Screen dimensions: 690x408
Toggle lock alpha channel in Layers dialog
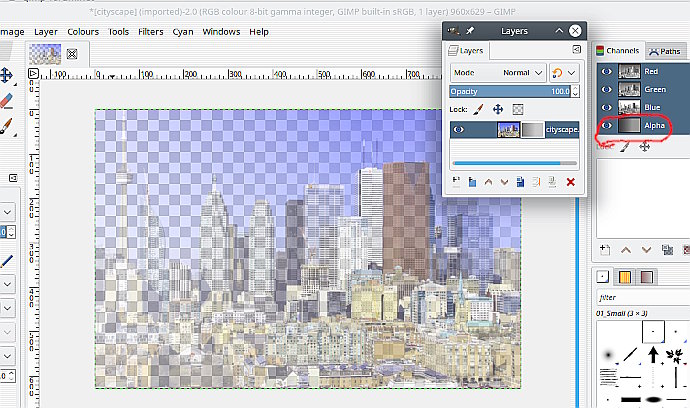point(518,109)
